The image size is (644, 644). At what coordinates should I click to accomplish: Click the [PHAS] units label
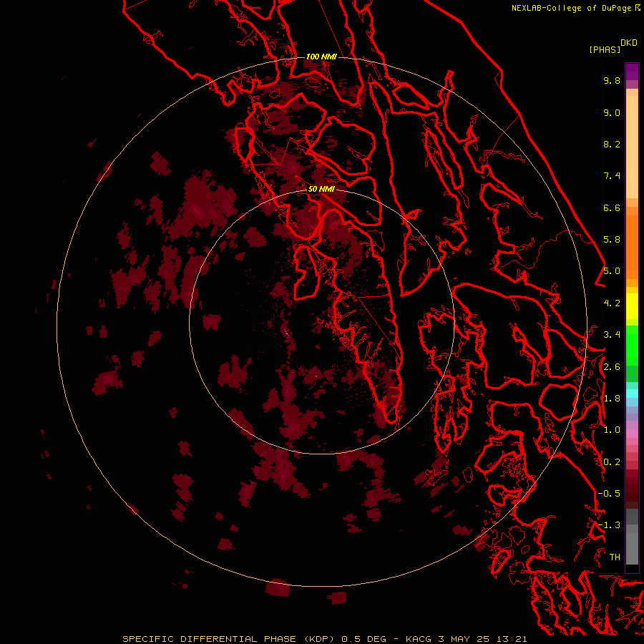tap(605, 49)
